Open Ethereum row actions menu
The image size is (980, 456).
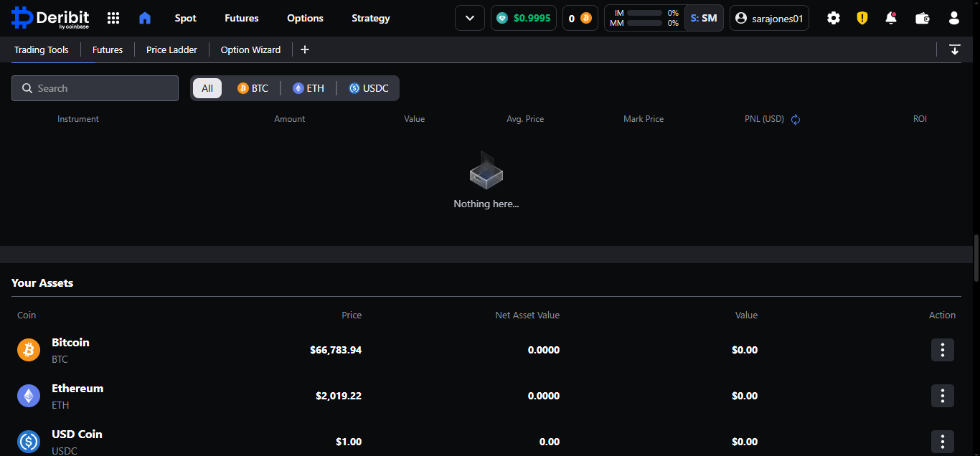pyautogui.click(x=943, y=396)
